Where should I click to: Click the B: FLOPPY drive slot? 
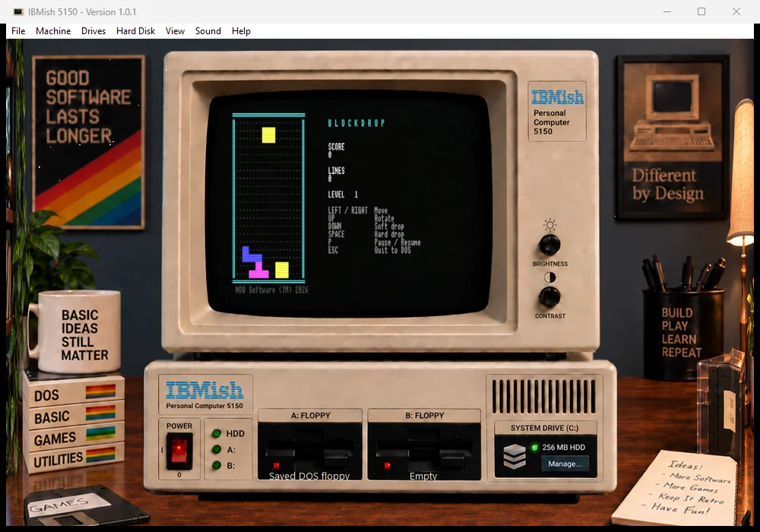click(x=424, y=451)
